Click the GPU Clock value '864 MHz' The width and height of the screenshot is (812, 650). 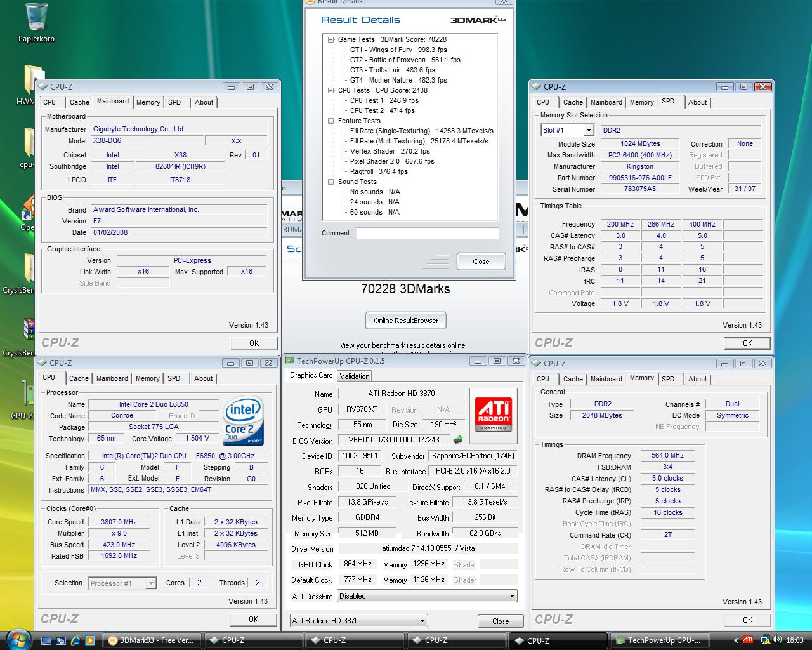point(358,564)
